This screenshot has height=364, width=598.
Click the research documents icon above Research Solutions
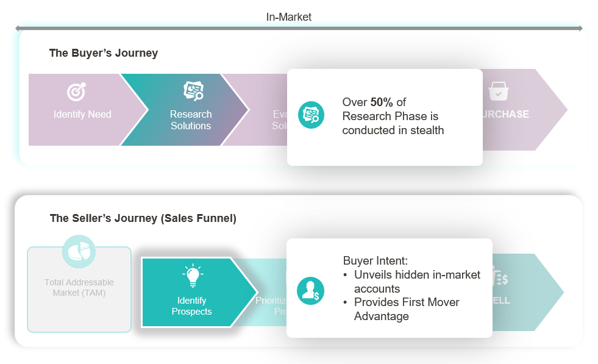193,91
